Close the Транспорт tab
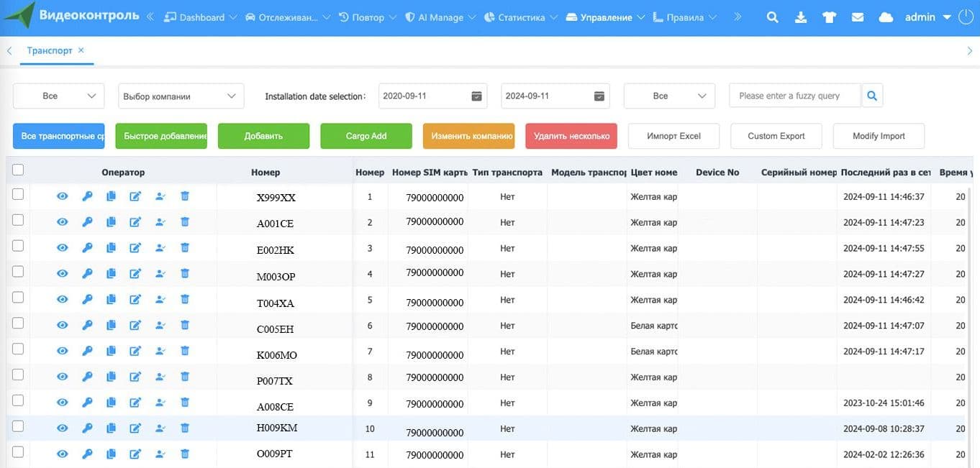This screenshot has height=468, width=980. pos(81,50)
